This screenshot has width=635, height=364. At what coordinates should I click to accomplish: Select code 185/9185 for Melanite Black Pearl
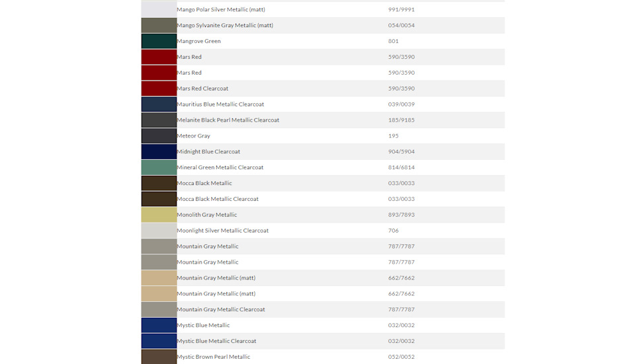402,120
